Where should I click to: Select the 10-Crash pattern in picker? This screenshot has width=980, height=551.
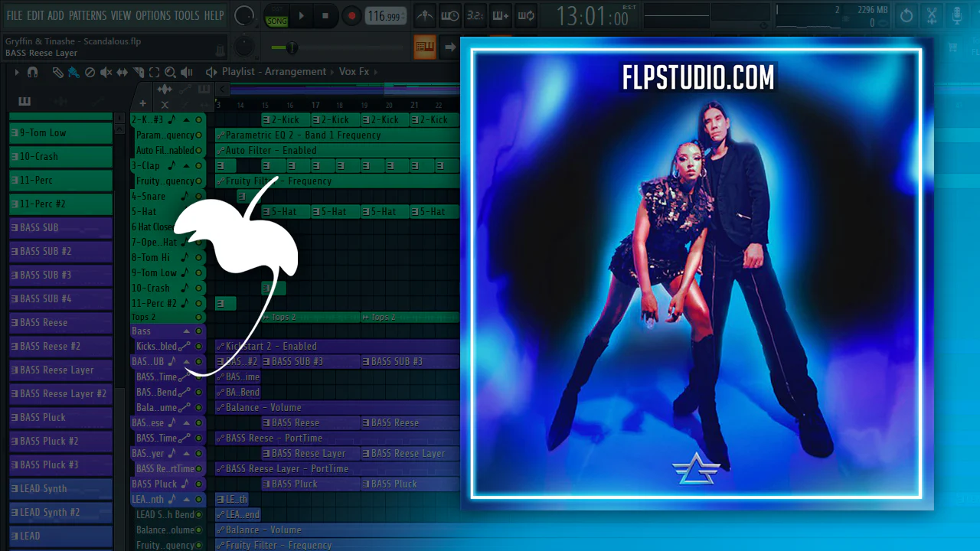[x=60, y=157]
